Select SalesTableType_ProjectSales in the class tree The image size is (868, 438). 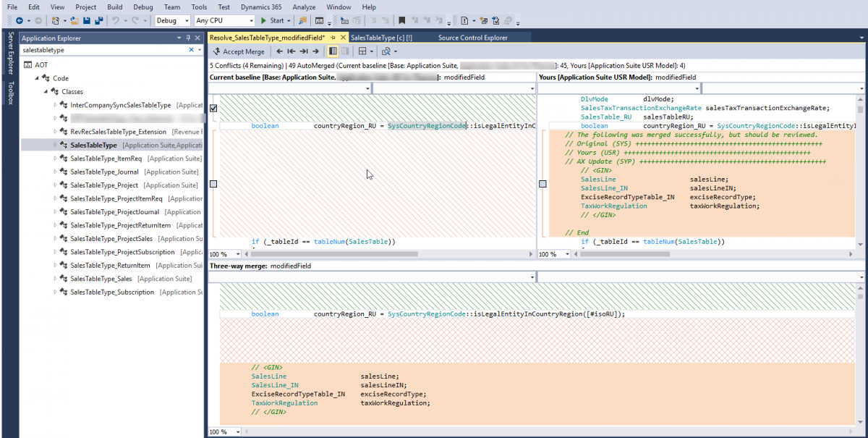111,238
